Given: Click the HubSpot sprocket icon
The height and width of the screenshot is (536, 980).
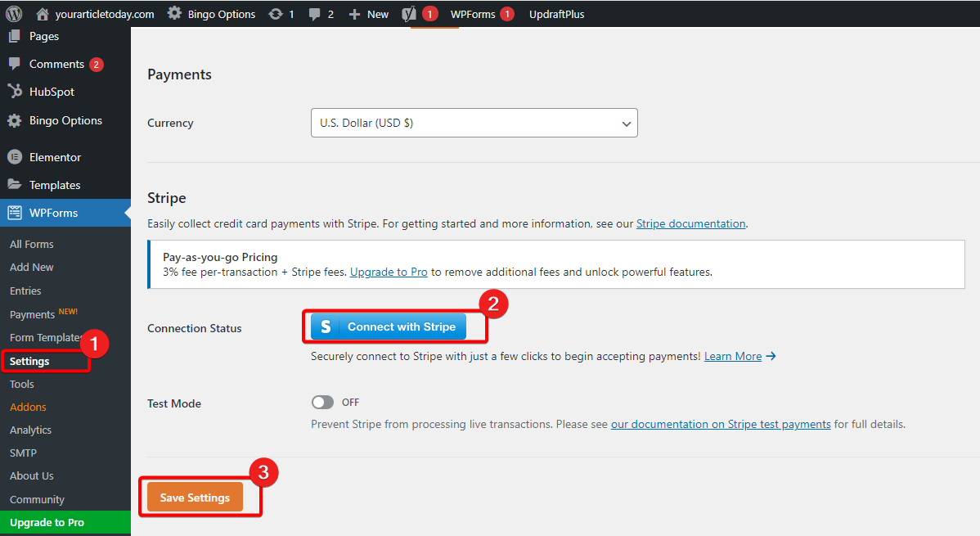Looking at the screenshot, I should pos(15,92).
